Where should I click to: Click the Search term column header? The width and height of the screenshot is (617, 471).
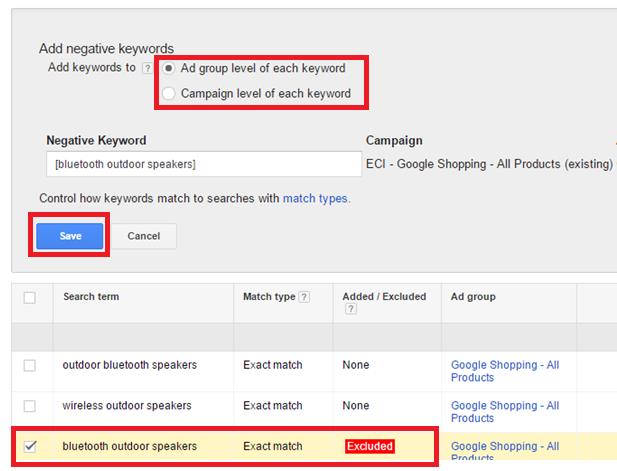(91, 297)
